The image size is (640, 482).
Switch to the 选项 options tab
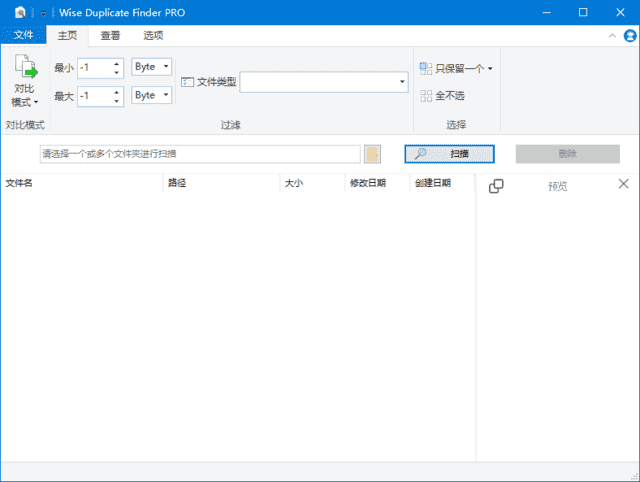coord(153,35)
